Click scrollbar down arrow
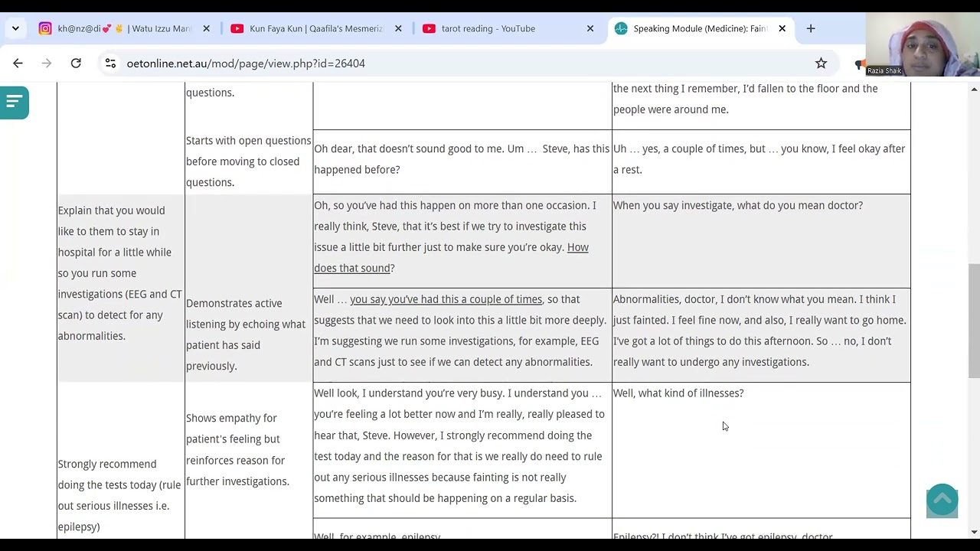This screenshot has width=980, height=551. pos(974,532)
